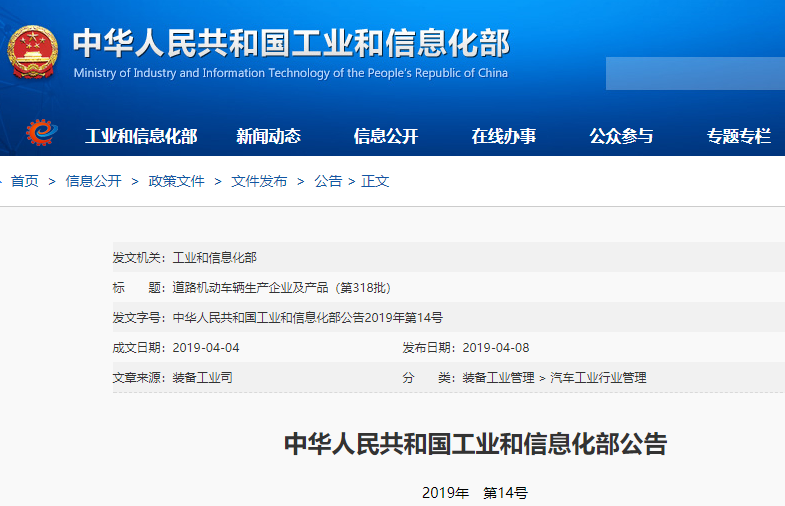The height and width of the screenshot is (506, 785).
Task: Return to 首页 via the breadcrumb
Action: 25,181
